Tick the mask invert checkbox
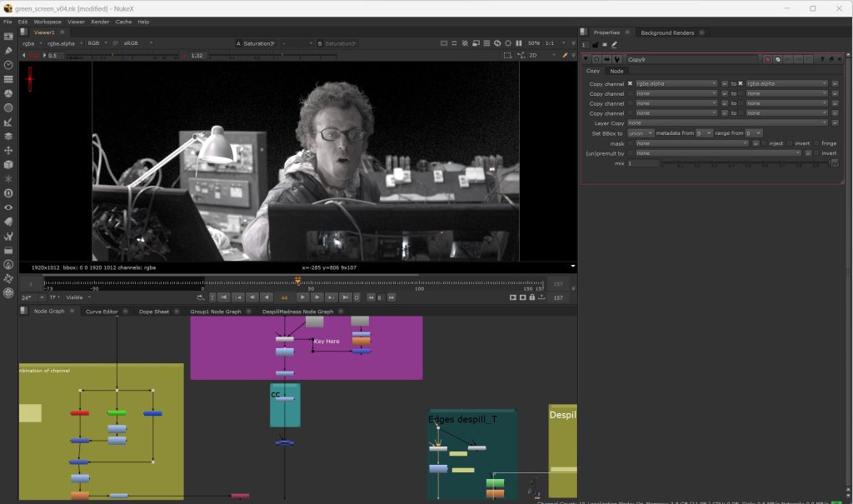The width and height of the screenshot is (853, 504). 790,143
